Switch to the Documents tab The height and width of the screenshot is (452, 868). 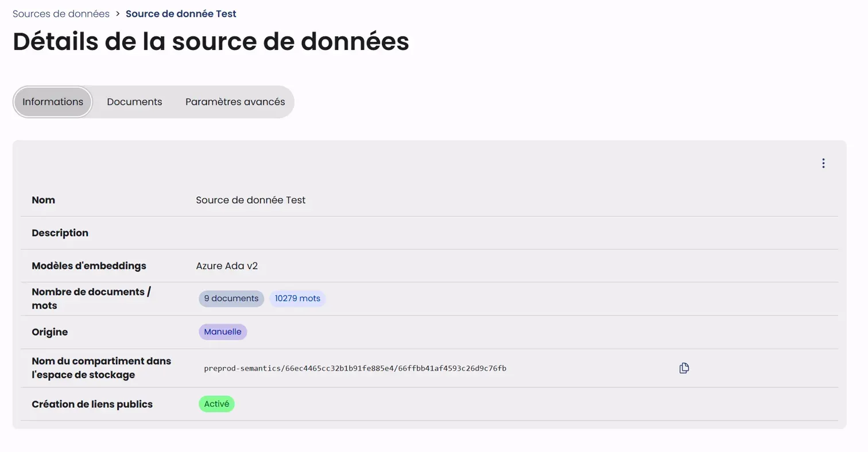click(134, 102)
